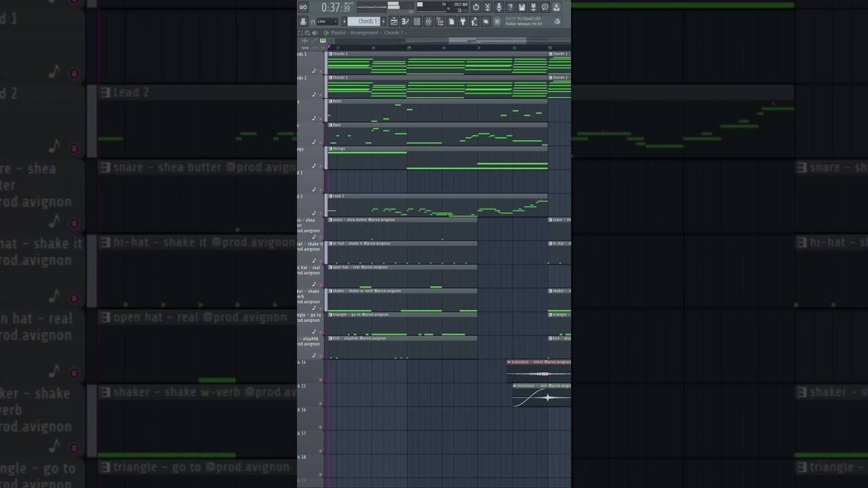
Task: Click bar 31 on timeline ruler
Action: [x=479, y=47]
